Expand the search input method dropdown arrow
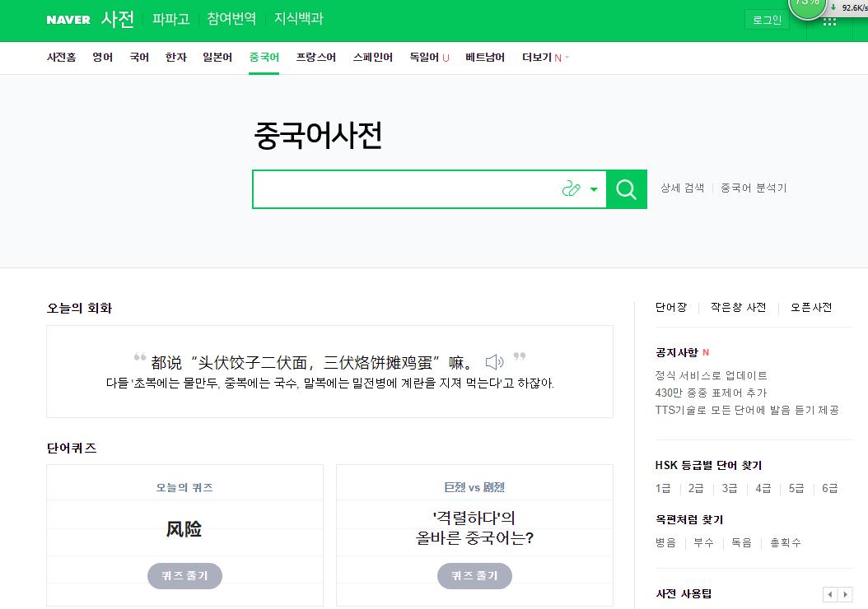The image size is (868, 609). 594,189
